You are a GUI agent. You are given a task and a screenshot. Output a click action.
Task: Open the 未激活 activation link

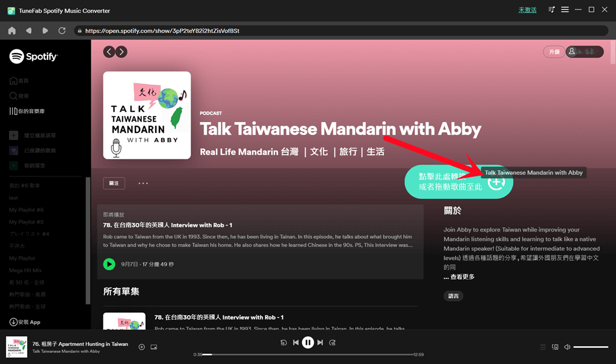coord(527,10)
